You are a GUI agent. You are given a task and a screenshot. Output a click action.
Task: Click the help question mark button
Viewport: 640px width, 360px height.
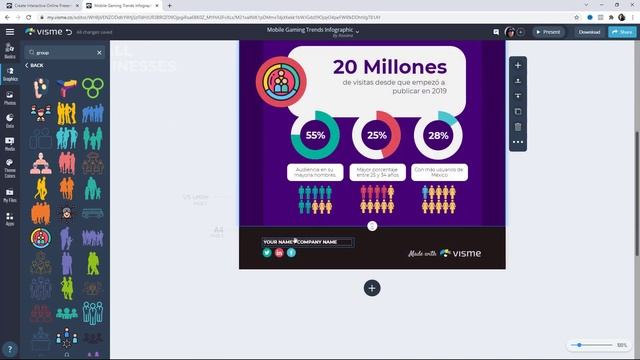(x=10, y=349)
